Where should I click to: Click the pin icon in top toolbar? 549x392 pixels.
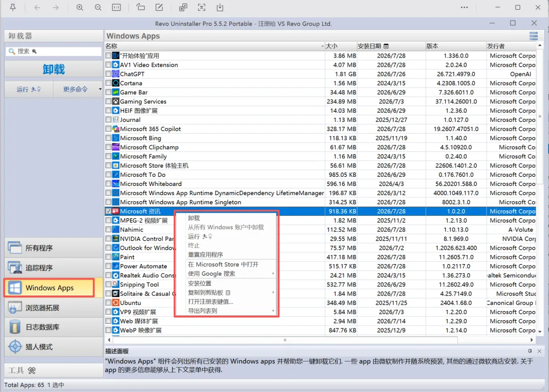click(x=13, y=7)
